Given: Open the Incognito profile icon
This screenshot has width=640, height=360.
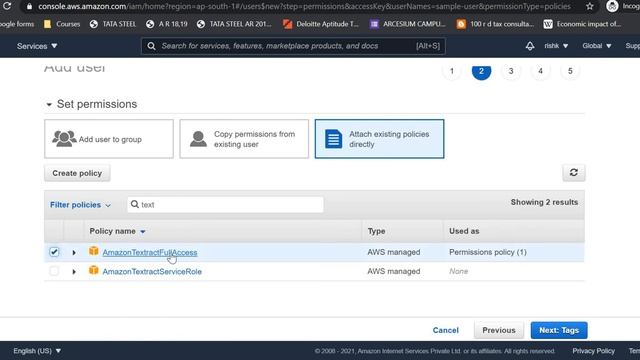Looking at the screenshot, I should pyautogui.click(x=612, y=6).
